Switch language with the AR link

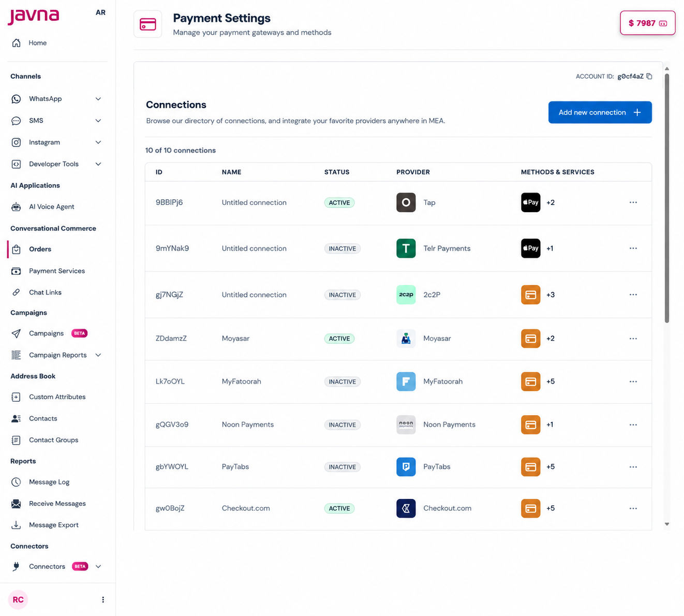click(x=100, y=12)
